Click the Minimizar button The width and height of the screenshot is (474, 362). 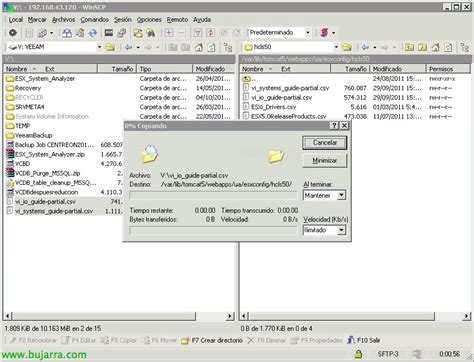tap(324, 160)
